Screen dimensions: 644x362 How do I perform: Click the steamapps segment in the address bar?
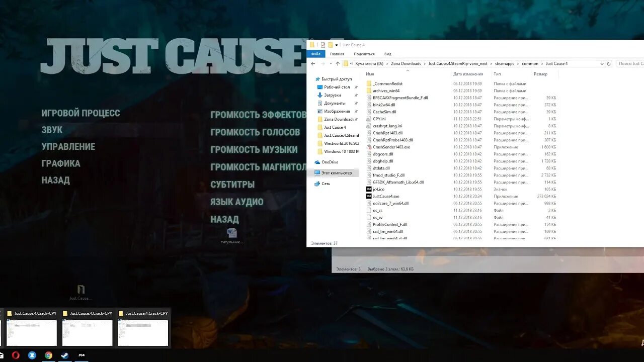505,64
